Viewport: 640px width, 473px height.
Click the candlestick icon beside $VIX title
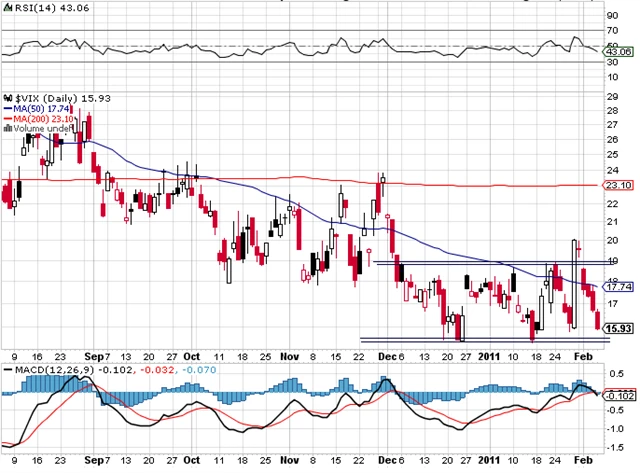8,98
